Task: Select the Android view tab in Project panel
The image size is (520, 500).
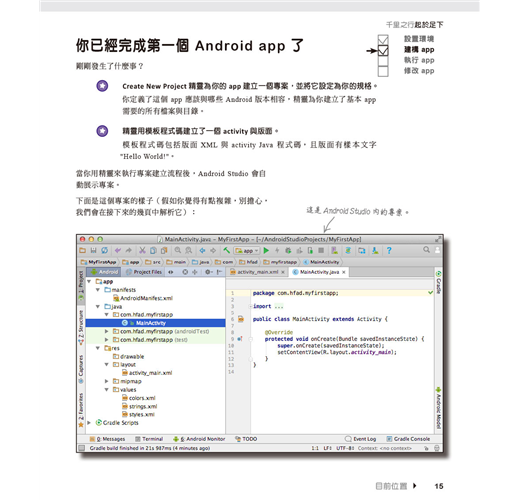Action: tap(104, 272)
